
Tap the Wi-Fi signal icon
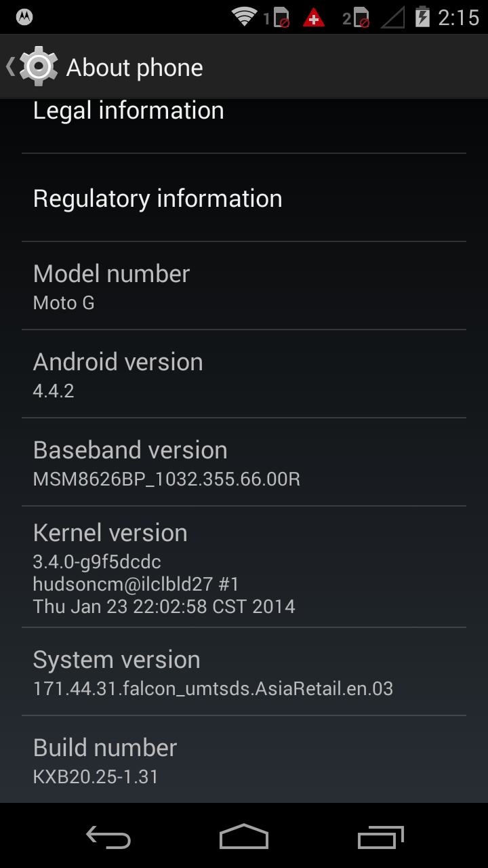click(x=245, y=17)
